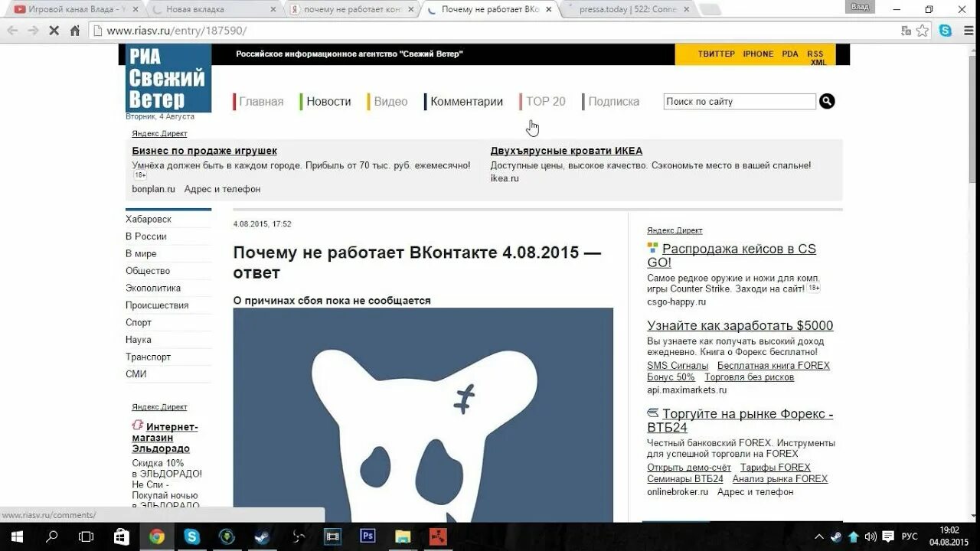Open the Skype extension icon in Chrome toolbar
This screenshot has width=980, height=551.
(946, 31)
